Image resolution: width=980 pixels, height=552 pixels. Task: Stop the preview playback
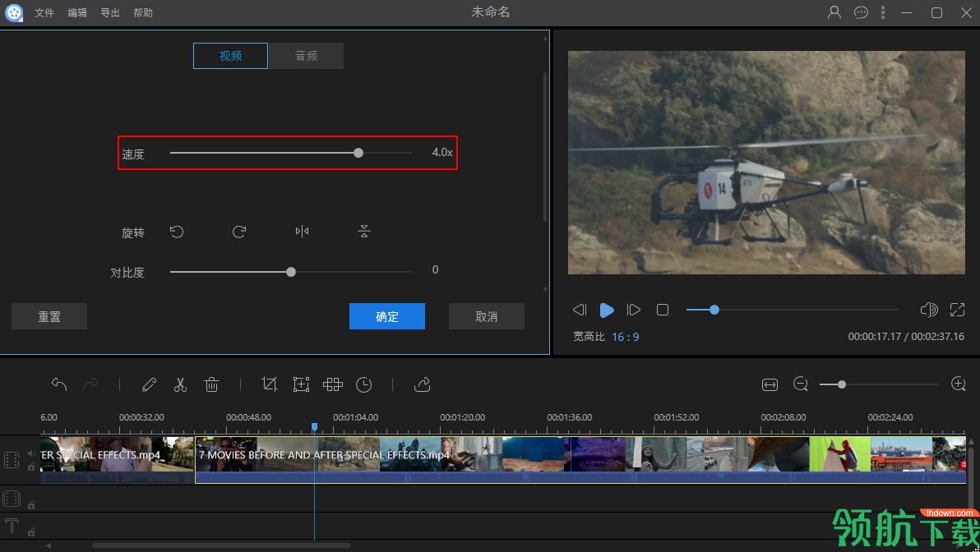point(663,310)
